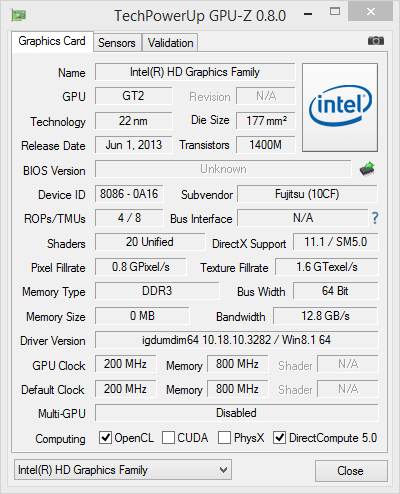This screenshot has width=400, height=494.
Task: Open the GPU-Z title bar app icon
Action: pyautogui.click(x=19, y=15)
